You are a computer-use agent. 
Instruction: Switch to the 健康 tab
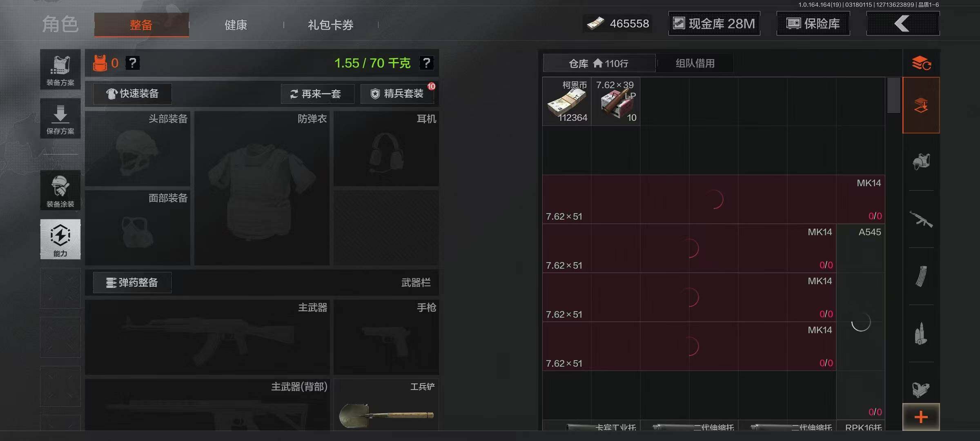coord(236,25)
